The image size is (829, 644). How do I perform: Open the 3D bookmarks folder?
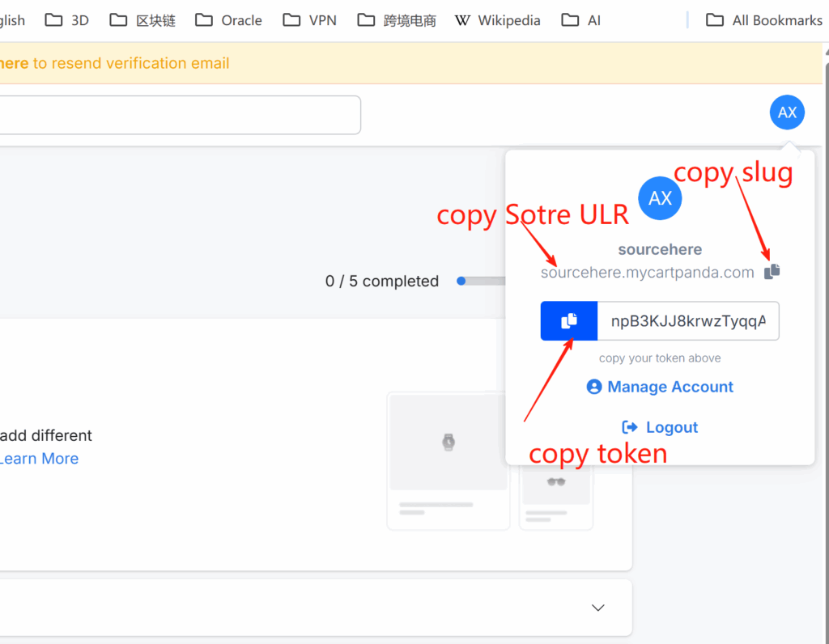click(x=66, y=20)
